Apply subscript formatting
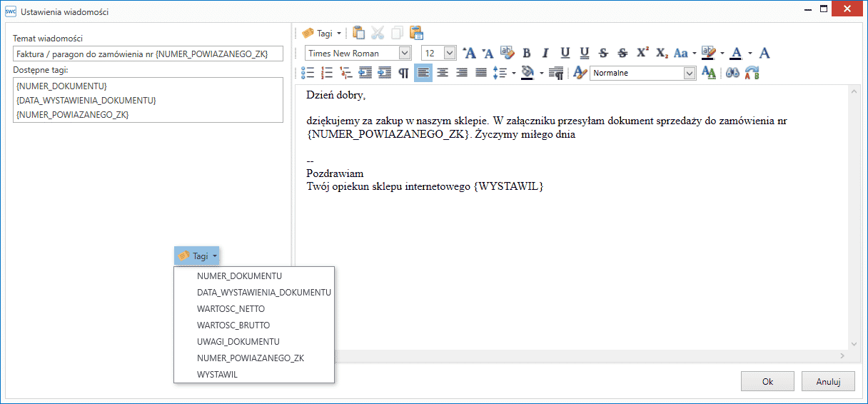This screenshot has height=404, width=868. 662,53
